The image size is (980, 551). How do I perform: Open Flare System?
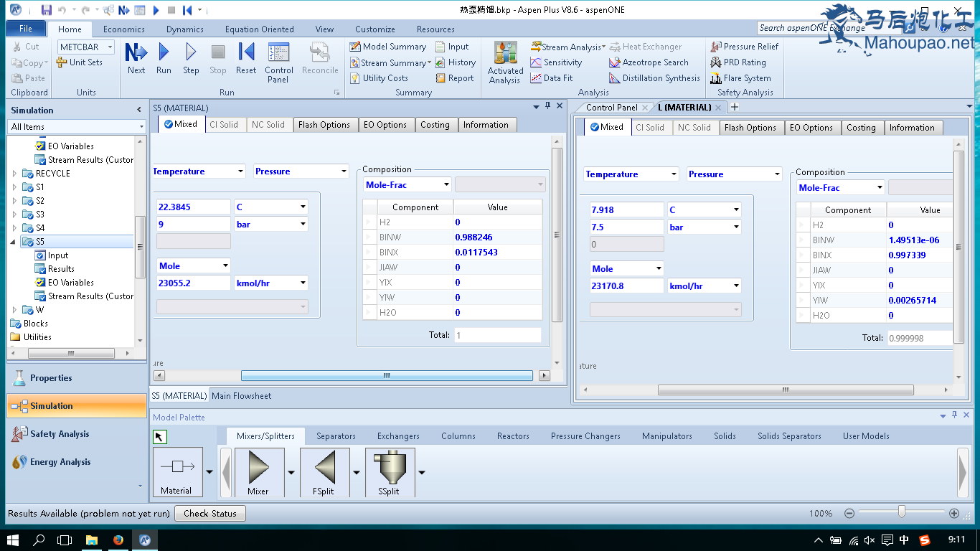click(740, 78)
